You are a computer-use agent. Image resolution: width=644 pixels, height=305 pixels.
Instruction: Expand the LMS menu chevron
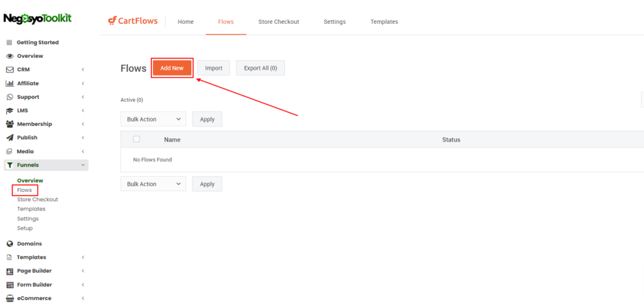click(x=83, y=111)
